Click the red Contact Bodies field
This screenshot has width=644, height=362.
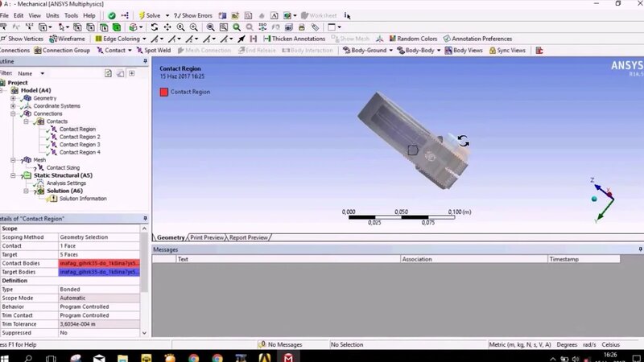[x=99, y=263]
